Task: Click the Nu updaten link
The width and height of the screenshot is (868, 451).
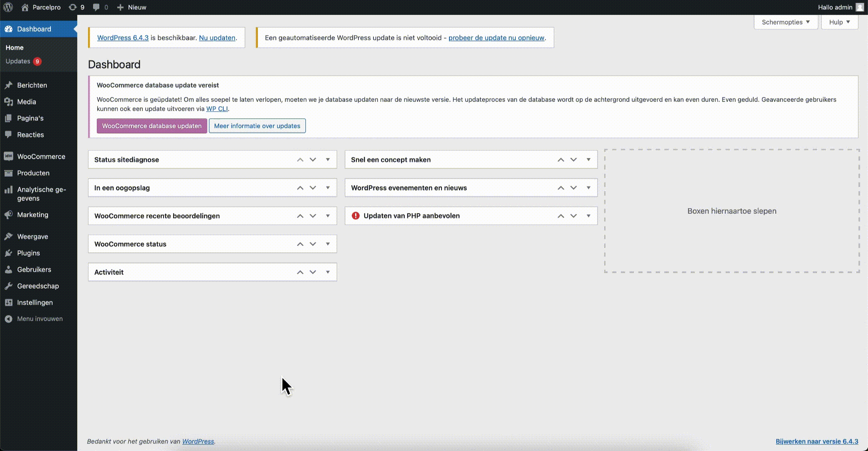Action: [217, 38]
